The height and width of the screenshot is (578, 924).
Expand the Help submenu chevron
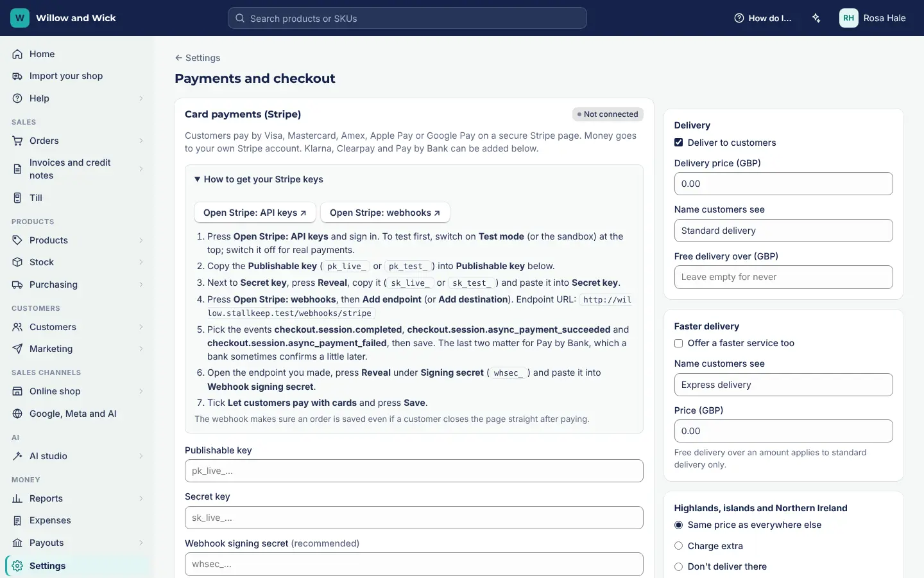(x=141, y=98)
